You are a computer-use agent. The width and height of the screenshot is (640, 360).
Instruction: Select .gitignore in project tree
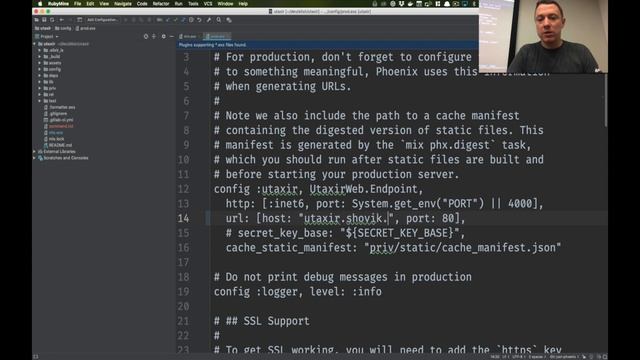coord(56,113)
